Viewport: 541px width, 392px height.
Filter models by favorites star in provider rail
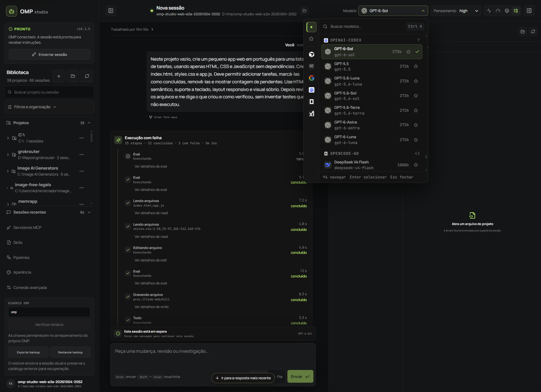point(311,39)
